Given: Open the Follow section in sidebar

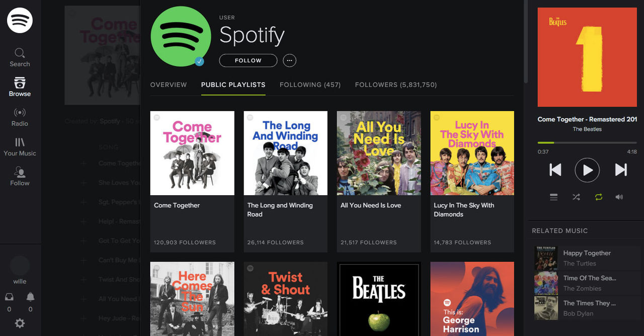Looking at the screenshot, I should click(20, 176).
